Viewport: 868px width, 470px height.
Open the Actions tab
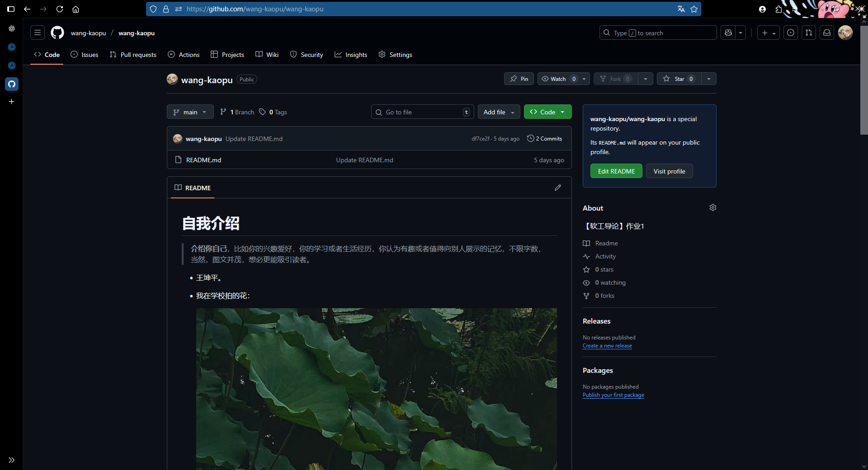pyautogui.click(x=184, y=55)
